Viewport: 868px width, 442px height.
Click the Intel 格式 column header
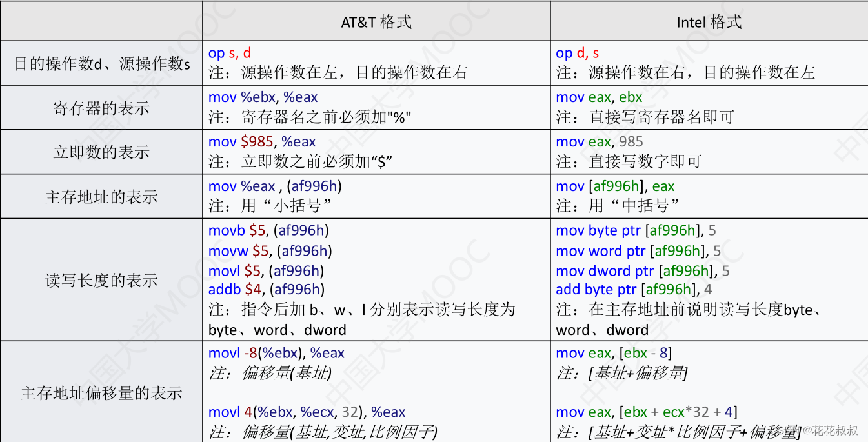pyautogui.click(x=709, y=21)
